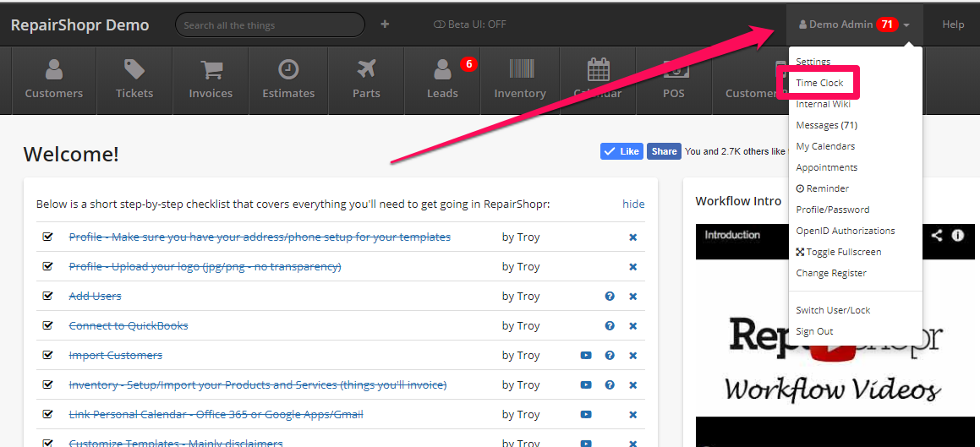This screenshot has height=447, width=980.
Task: Select Switch User/Lock menu entry
Action: click(833, 310)
